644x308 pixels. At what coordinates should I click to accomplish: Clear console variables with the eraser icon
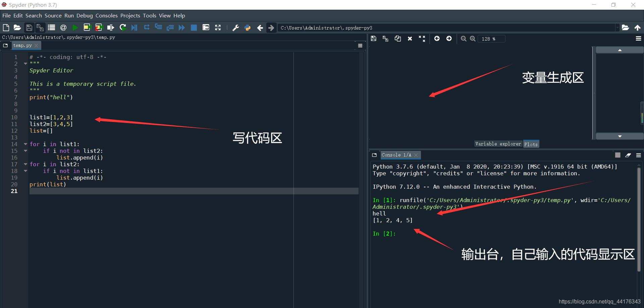[628, 155]
